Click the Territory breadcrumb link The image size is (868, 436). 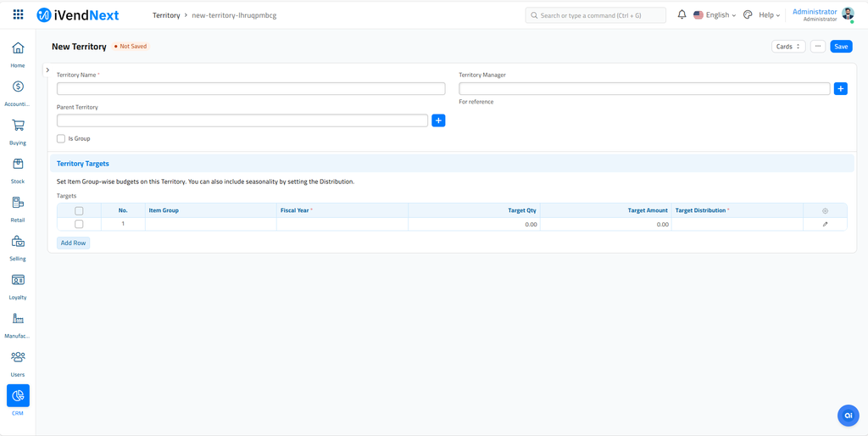[166, 15]
